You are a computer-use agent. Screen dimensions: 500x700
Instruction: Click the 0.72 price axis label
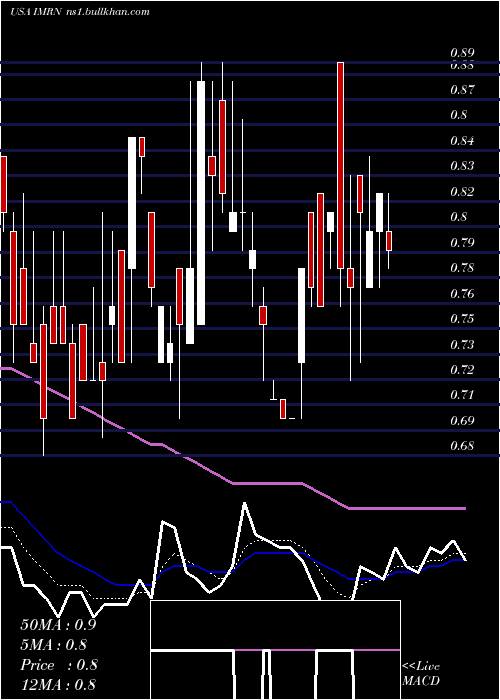pyautogui.click(x=462, y=370)
